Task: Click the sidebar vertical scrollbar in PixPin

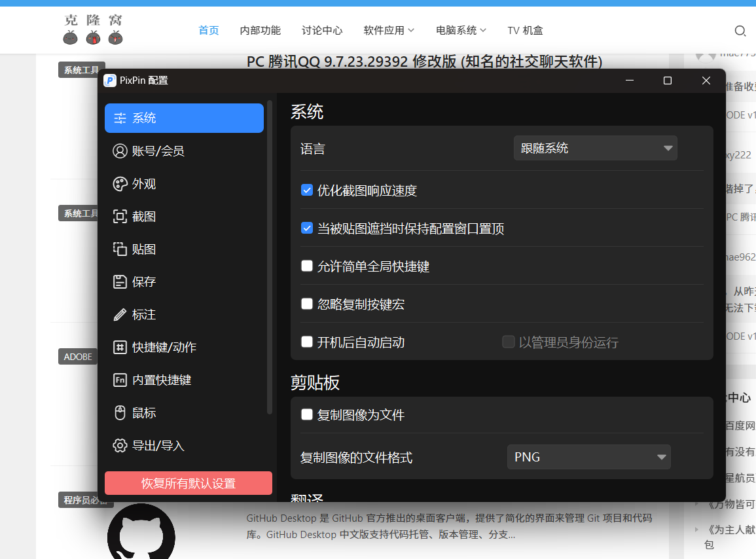Action: 270,257
